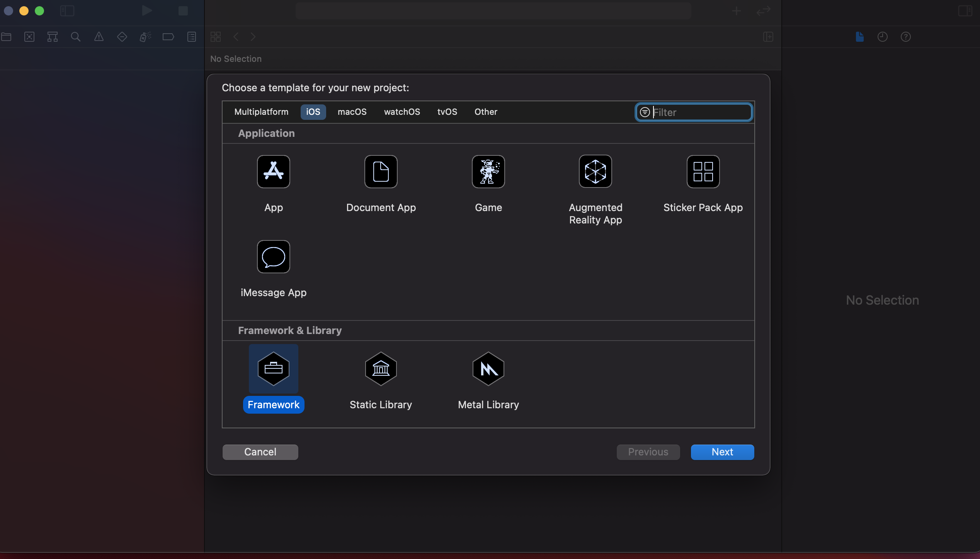Open the filter options dropdown icon
The image size is (980, 559).
pos(645,112)
